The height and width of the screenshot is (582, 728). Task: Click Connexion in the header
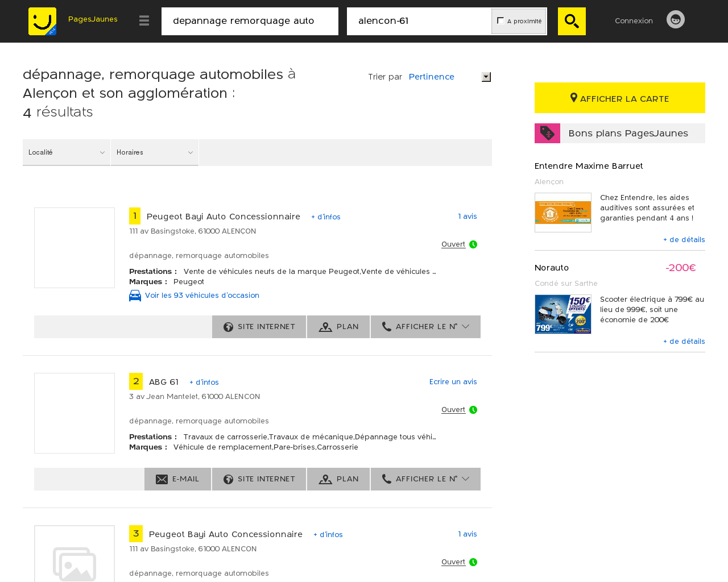(634, 20)
